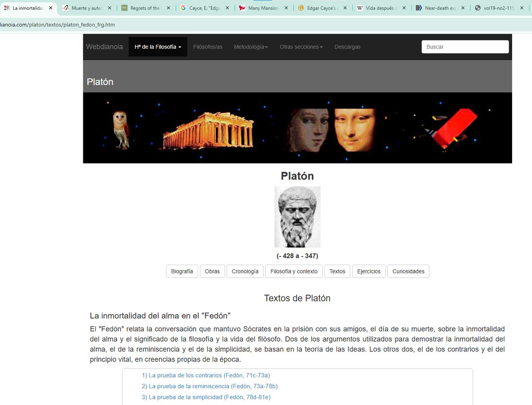Viewport: 532px width, 405px height.
Task: Close the 'La inmortalidad' browser tab
Action: pos(51,8)
